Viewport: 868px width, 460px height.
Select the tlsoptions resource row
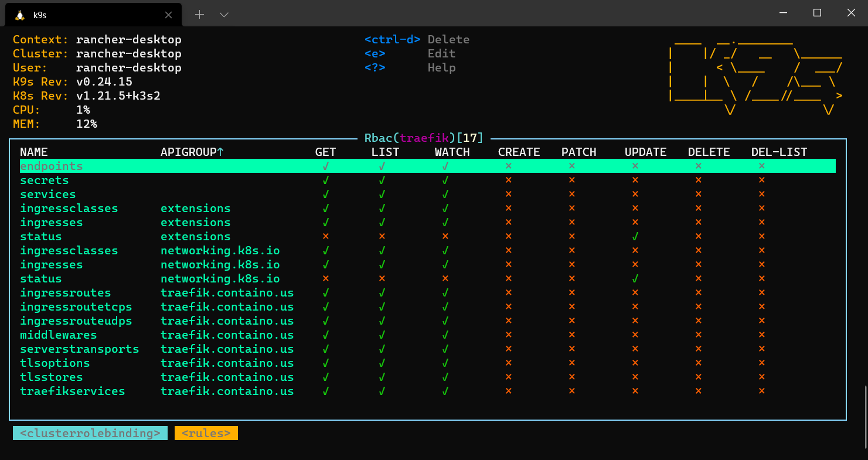click(x=428, y=363)
